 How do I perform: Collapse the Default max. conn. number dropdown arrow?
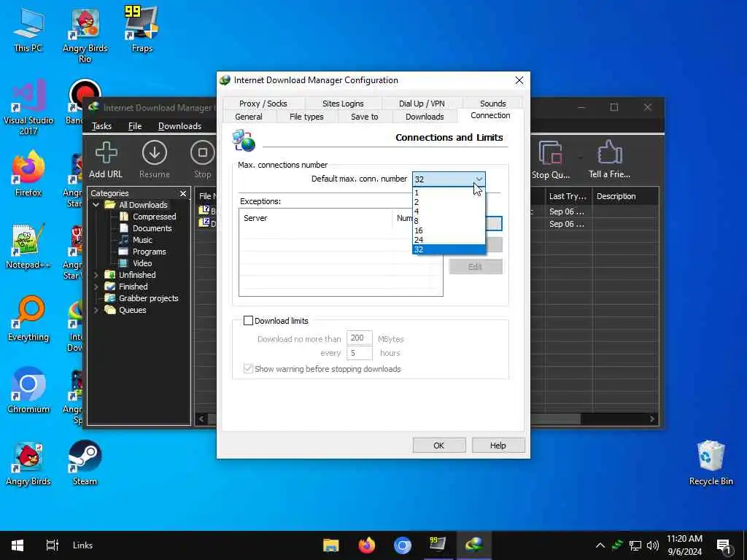479,179
